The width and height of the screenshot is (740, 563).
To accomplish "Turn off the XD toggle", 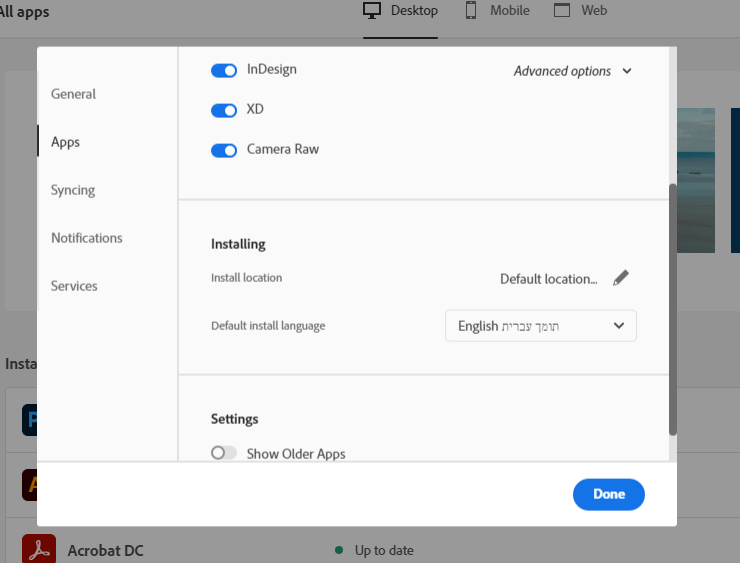I will [224, 110].
